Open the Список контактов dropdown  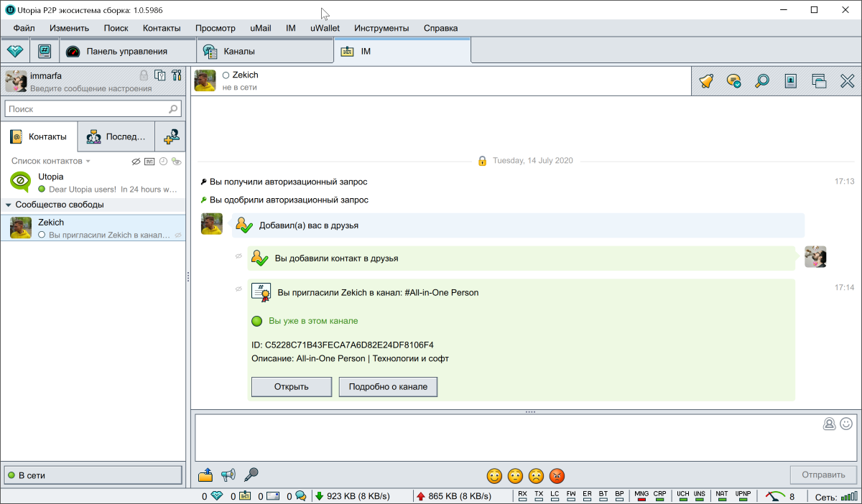(x=50, y=161)
